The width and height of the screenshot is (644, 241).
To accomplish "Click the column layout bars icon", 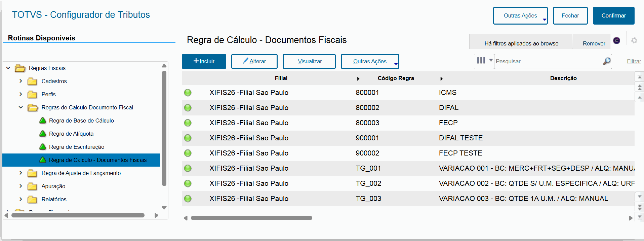I will click(x=481, y=61).
